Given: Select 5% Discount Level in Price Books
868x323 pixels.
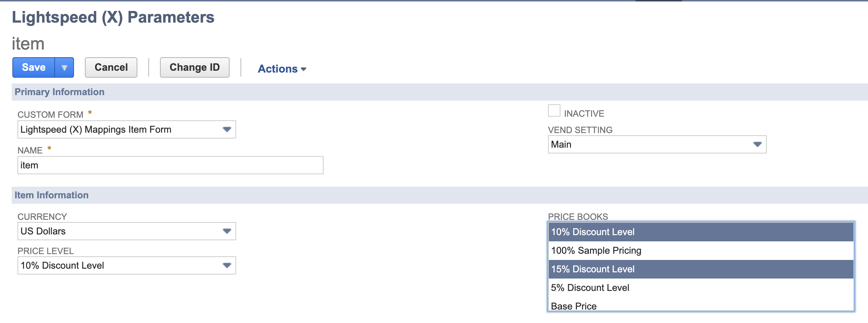Looking at the screenshot, I should [x=619, y=288].
